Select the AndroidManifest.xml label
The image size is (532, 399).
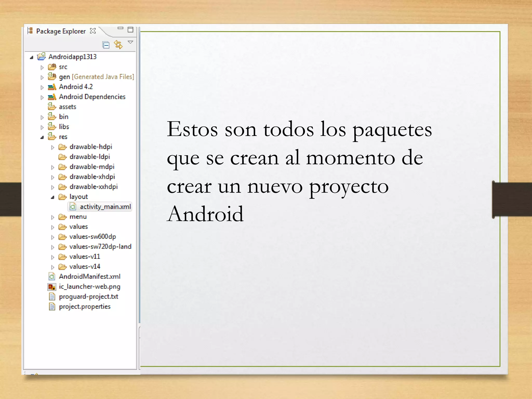coord(90,276)
